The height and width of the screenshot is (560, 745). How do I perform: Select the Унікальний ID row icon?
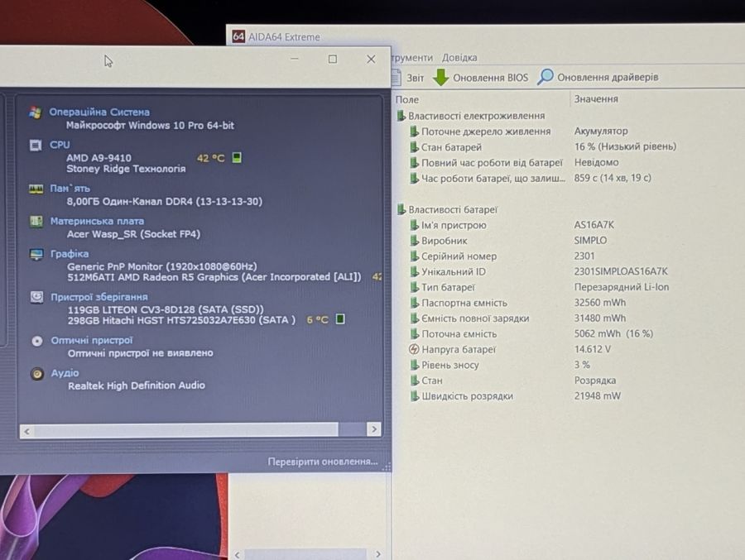click(x=415, y=271)
